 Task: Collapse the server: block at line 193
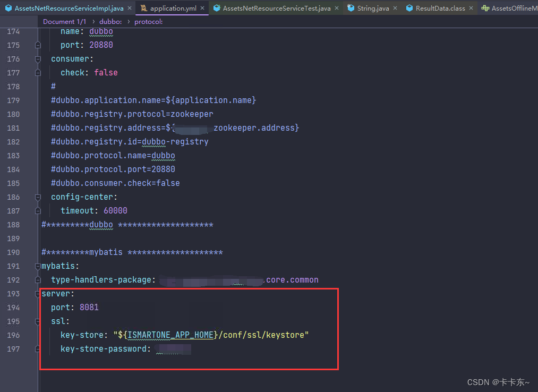[x=38, y=294]
